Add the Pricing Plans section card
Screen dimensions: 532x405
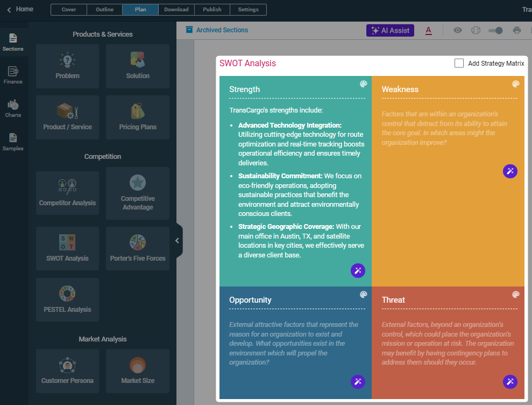(137, 117)
